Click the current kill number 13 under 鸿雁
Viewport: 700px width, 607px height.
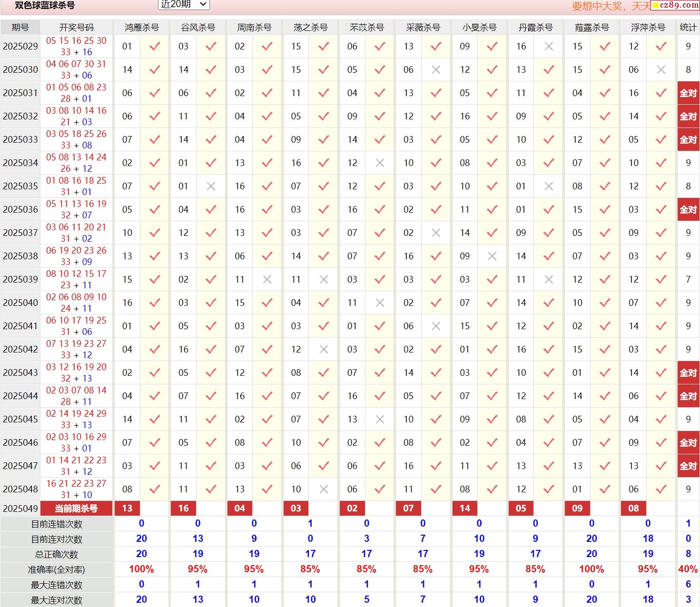coord(127,509)
